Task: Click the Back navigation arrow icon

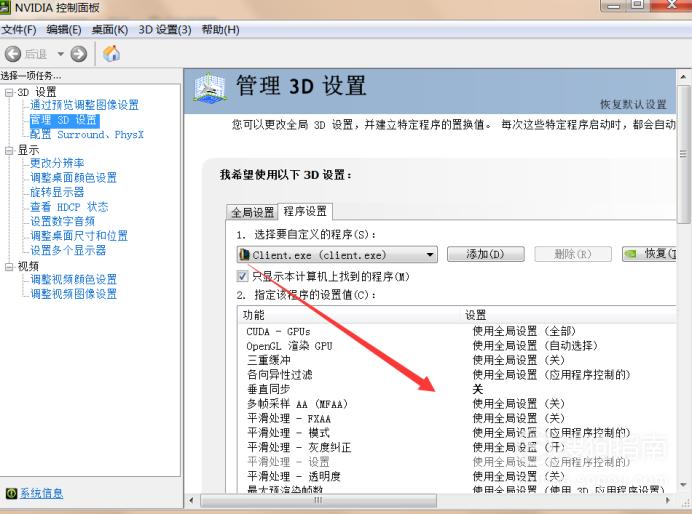Action: (13, 54)
